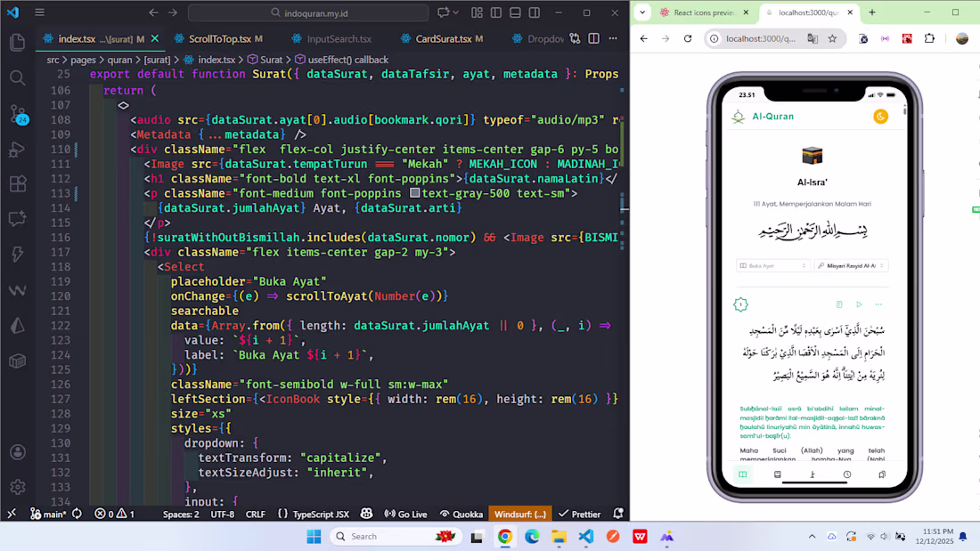980x551 pixels.
Task: Click the Windsurf status bar item
Action: coord(520,515)
